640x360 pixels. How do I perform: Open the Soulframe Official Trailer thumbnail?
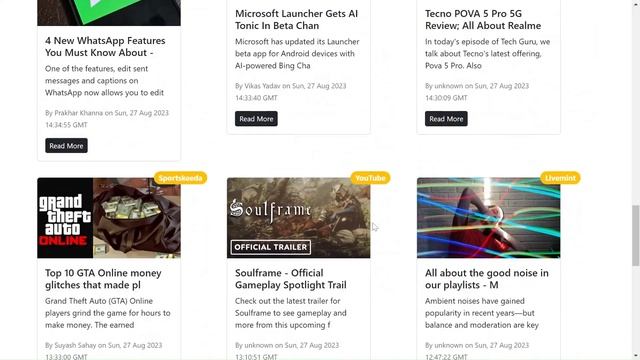[299, 218]
